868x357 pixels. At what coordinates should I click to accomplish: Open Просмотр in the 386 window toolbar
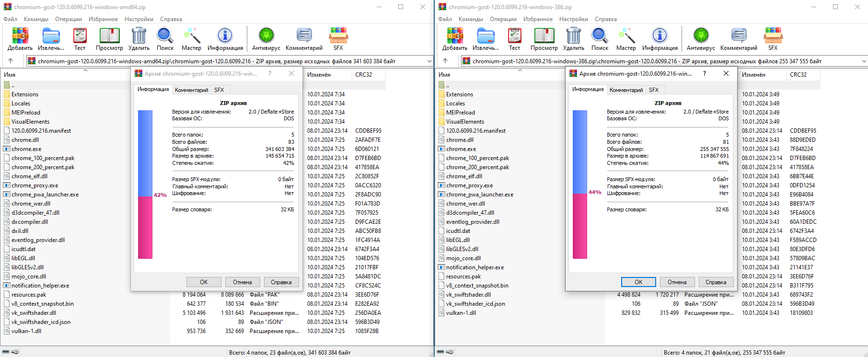click(x=544, y=39)
